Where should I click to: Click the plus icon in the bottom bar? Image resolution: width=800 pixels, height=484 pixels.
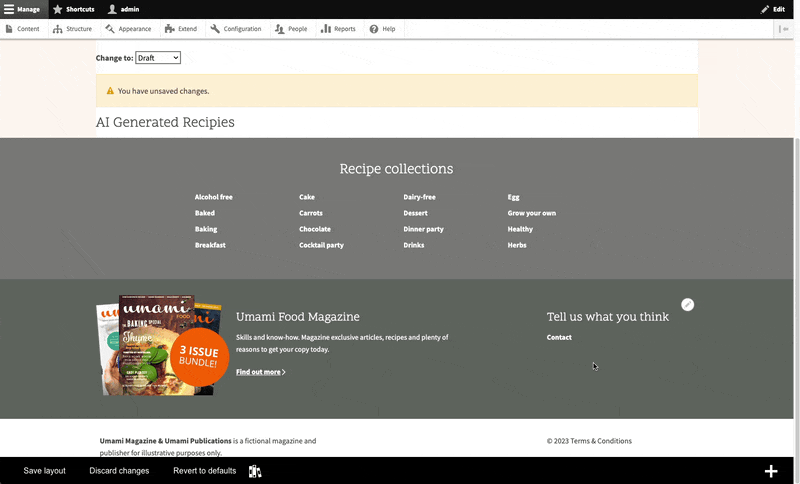(x=771, y=471)
